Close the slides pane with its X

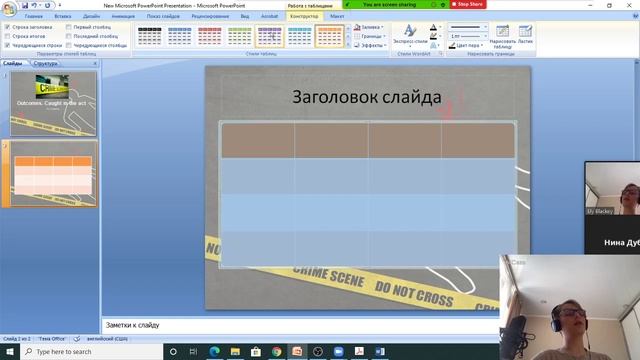[x=95, y=64]
